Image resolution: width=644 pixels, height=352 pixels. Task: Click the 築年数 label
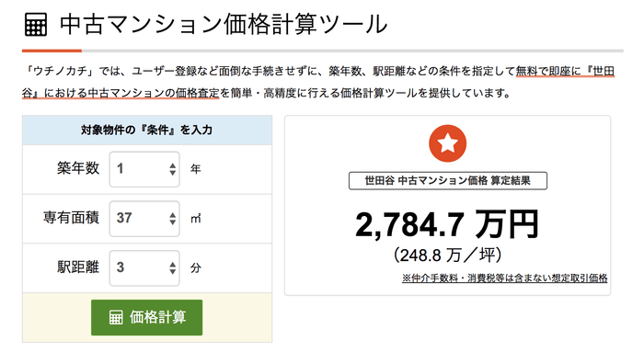[78, 168]
